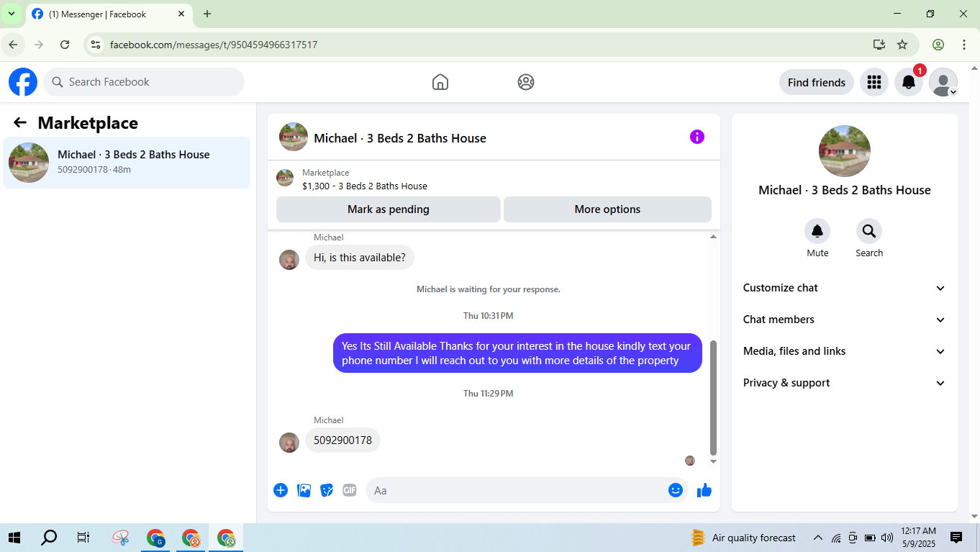Open Chrome three-dot menu
Image resolution: width=980 pixels, height=552 pixels.
pos(964,45)
